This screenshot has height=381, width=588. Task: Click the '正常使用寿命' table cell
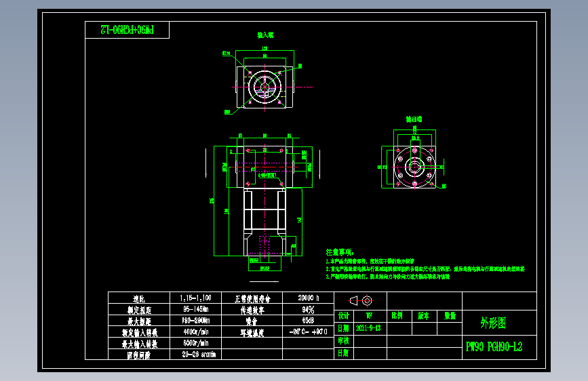(252, 298)
